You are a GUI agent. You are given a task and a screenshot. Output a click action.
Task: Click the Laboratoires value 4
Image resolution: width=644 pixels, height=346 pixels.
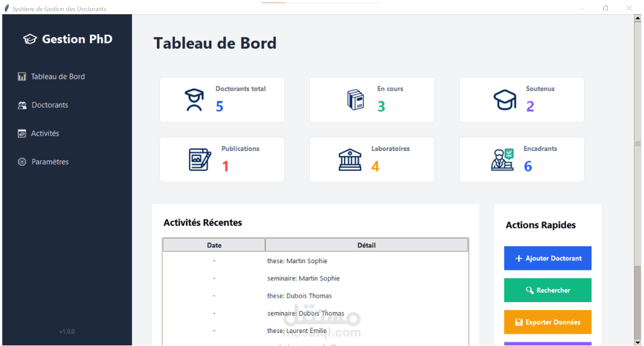tap(375, 167)
